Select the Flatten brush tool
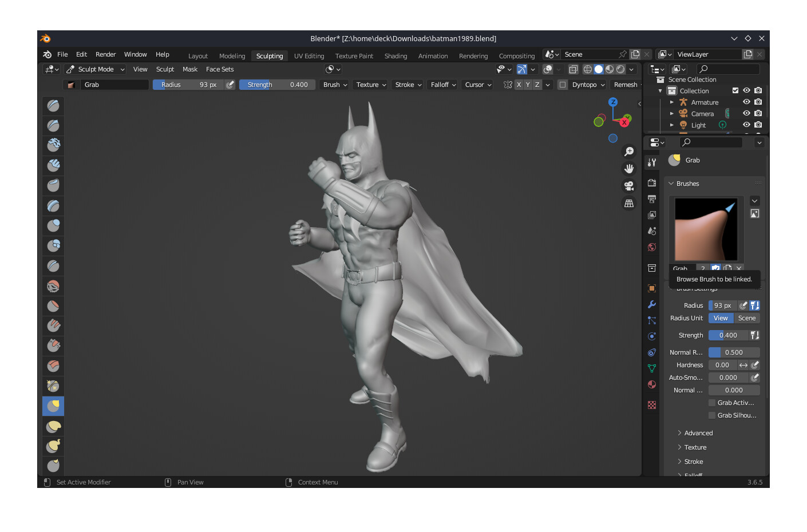 click(53, 305)
